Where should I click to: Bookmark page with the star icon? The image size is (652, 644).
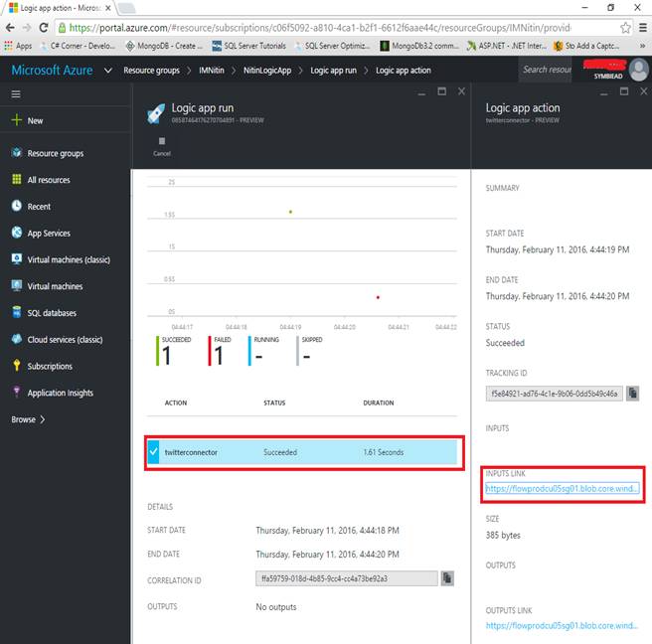[625, 28]
